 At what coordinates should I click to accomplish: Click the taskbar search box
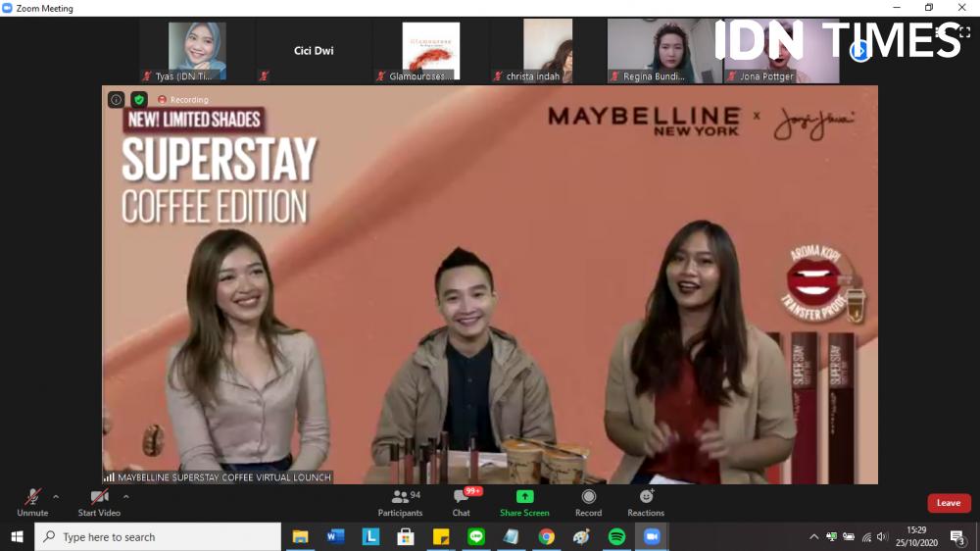pyautogui.click(x=158, y=536)
